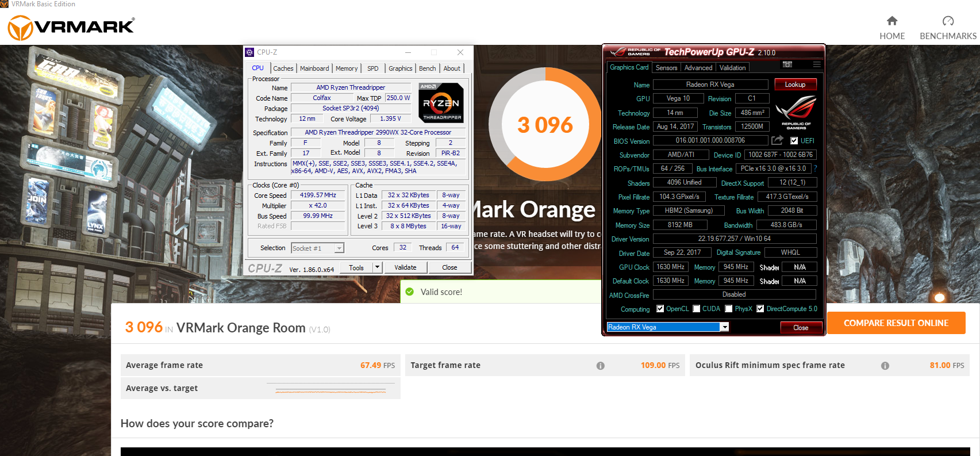
Task: Open the Socket #1 selection dropdown
Action: pyautogui.click(x=340, y=248)
